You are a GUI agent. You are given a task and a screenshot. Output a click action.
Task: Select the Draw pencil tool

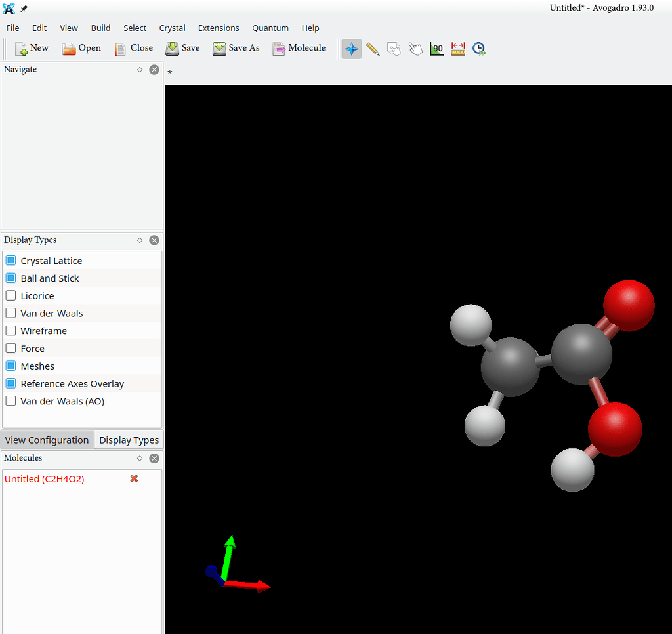pos(373,49)
